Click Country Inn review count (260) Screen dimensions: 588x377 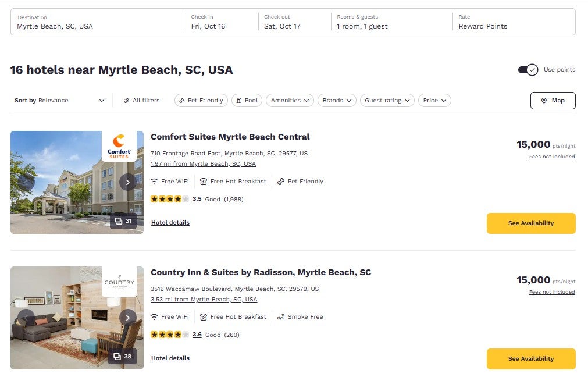(231, 335)
